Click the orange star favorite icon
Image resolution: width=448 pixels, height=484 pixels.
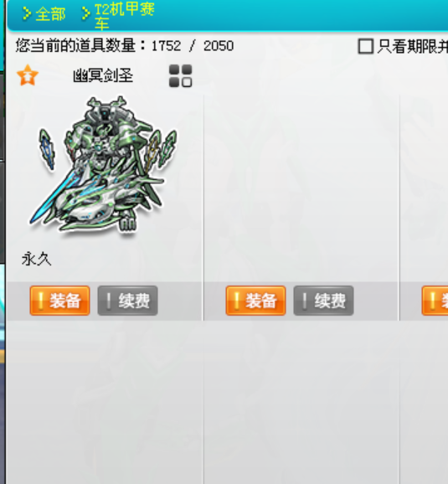pos(28,75)
